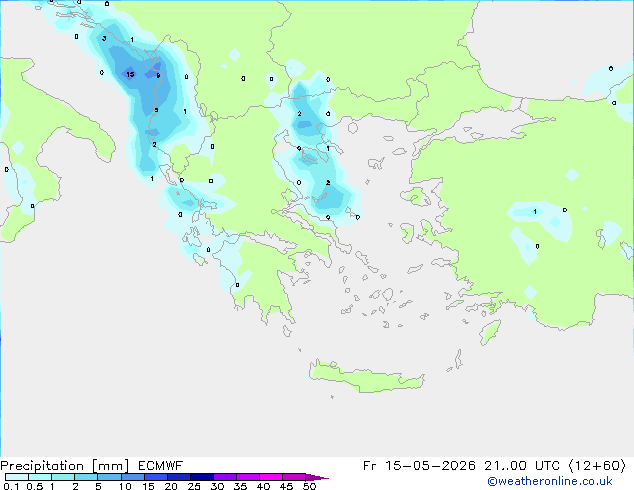This screenshot has width=634, height=490.
Task: Click the legend label '45'
Action: point(286,486)
